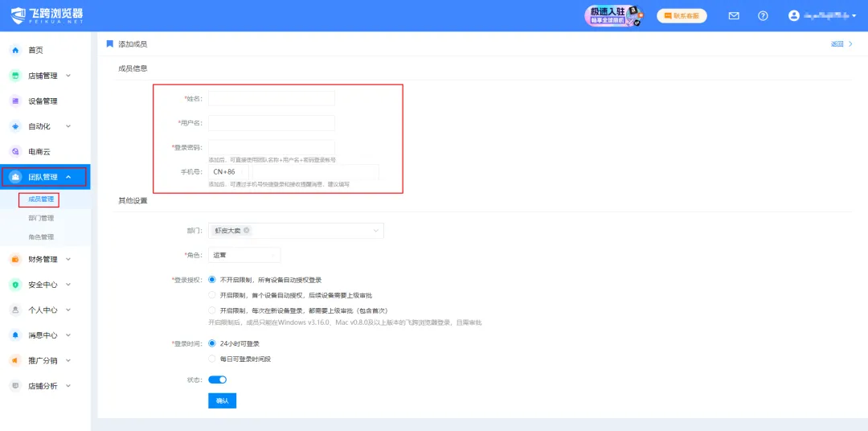868x431 pixels.
Task: Select 每次在新设备登录 approval option
Action: [x=212, y=310]
